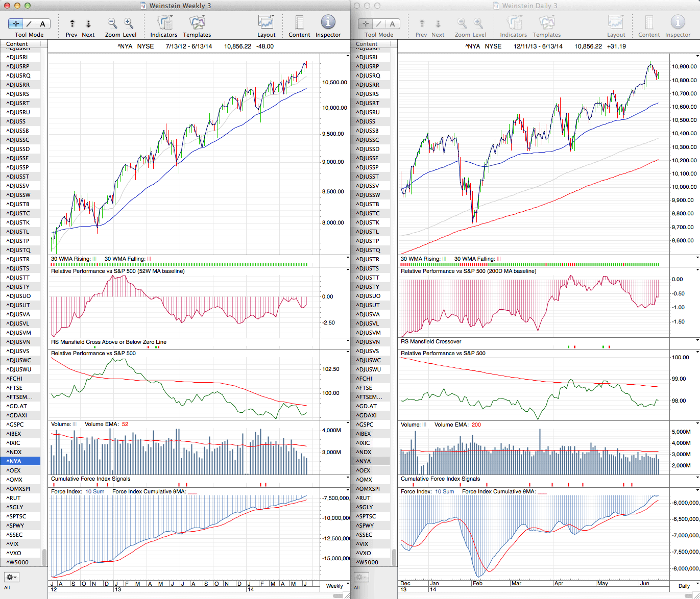Click the Indicators button in Daily window
The width and height of the screenshot is (700, 599).
point(513,23)
